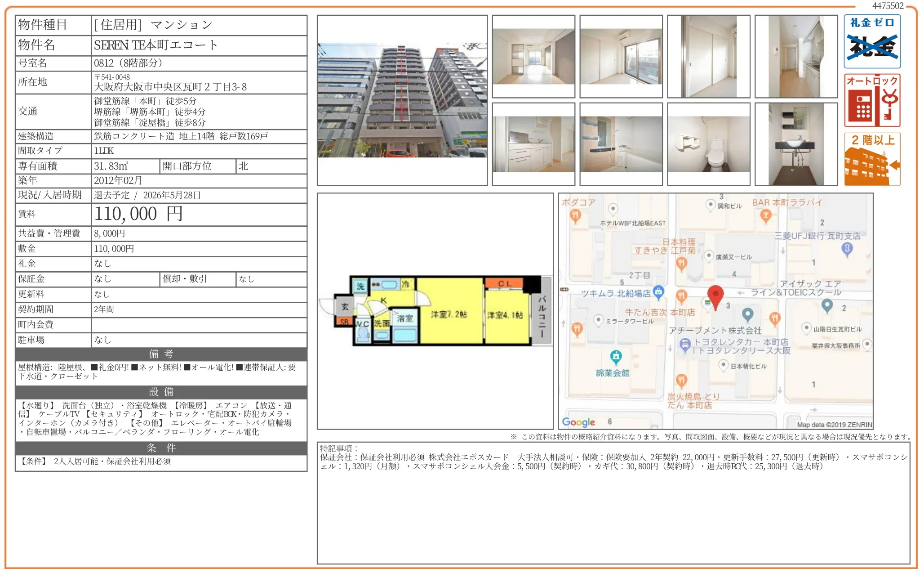Click the floor plan layout image
Viewport: 924px width, 569px height.
pyautogui.click(x=435, y=310)
